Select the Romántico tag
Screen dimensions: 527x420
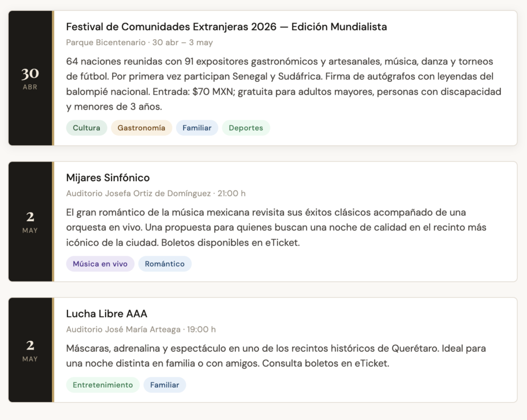tap(165, 264)
